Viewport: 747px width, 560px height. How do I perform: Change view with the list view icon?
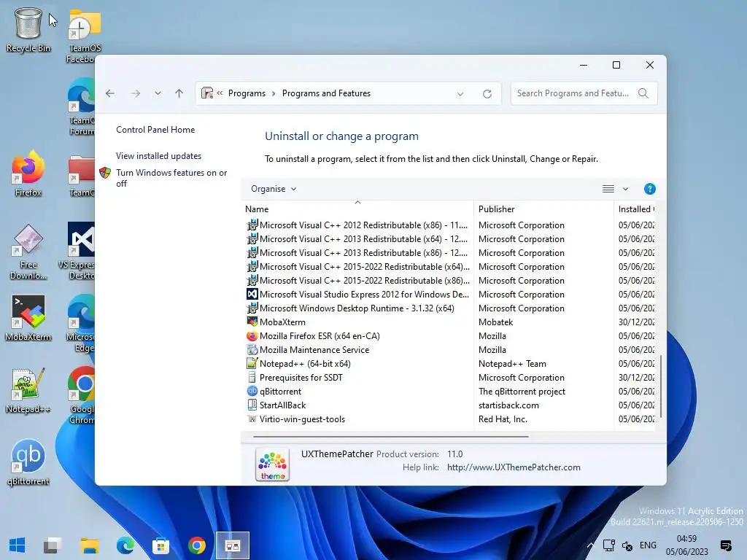[608, 189]
